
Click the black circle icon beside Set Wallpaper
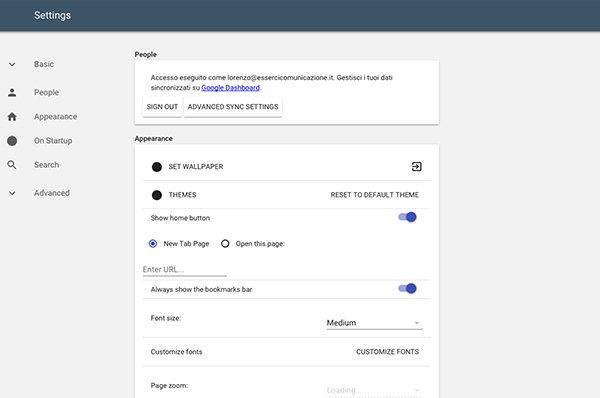157,166
